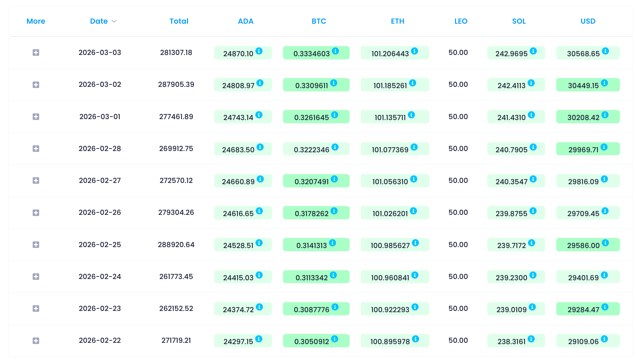Expand the 2026-02-24 row details
This screenshot has height=359, width=644.
click(x=36, y=277)
